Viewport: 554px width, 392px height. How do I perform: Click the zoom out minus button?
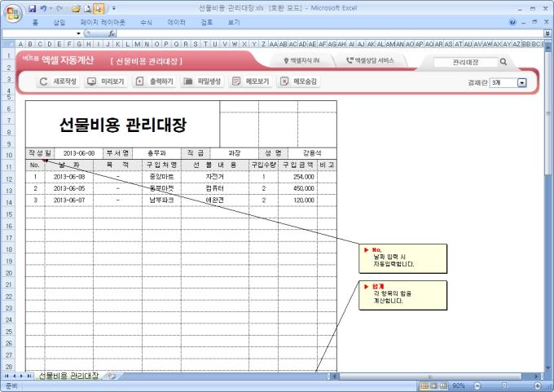pos(477,385)
